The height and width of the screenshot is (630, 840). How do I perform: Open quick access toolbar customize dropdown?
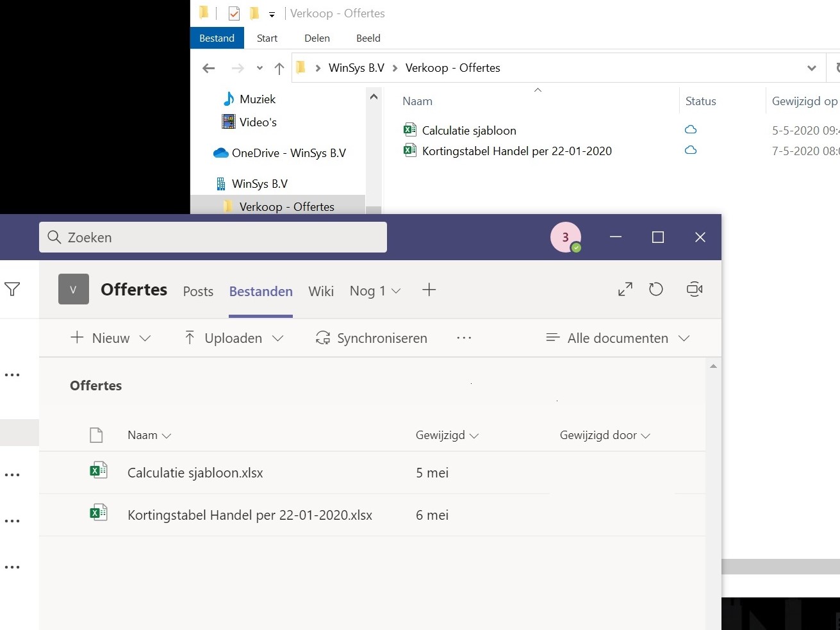click(272, 14)
